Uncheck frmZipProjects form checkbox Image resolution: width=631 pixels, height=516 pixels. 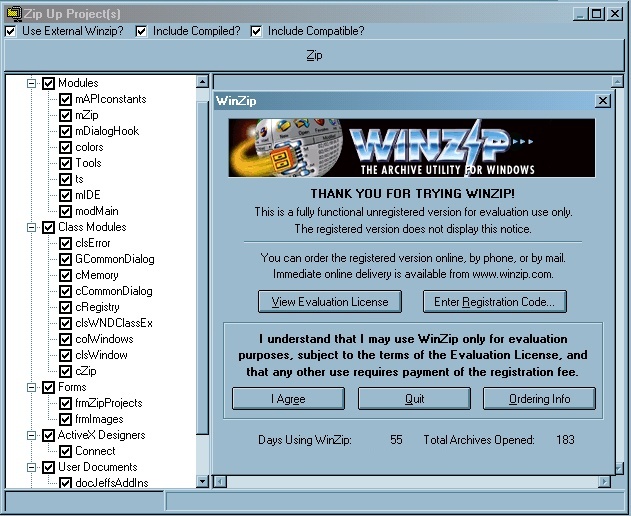click(x=65, y=403)
